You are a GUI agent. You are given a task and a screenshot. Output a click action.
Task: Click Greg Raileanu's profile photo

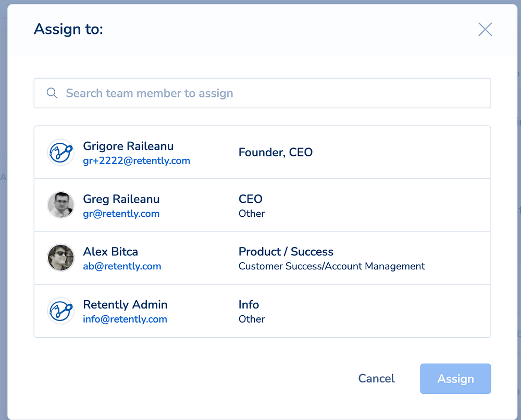[60, 205]
